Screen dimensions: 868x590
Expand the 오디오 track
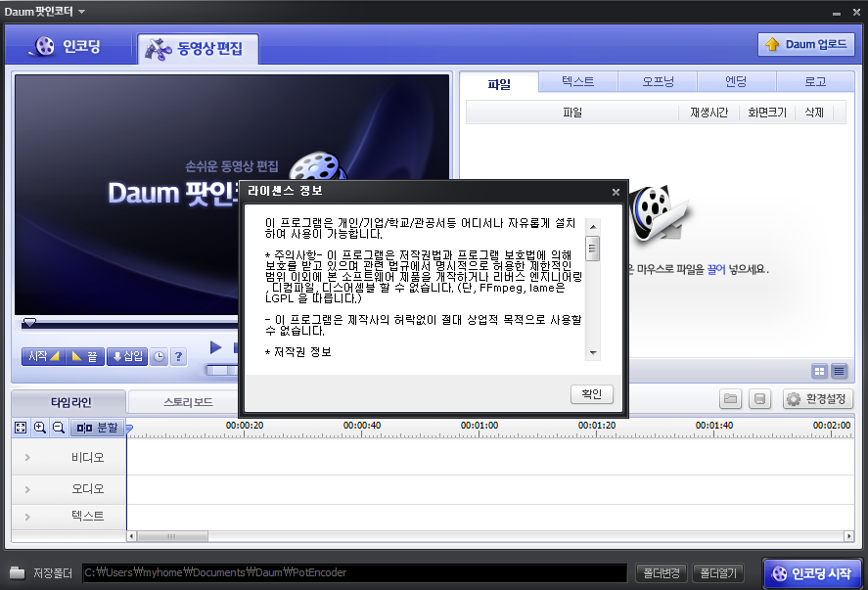[27, 489]
